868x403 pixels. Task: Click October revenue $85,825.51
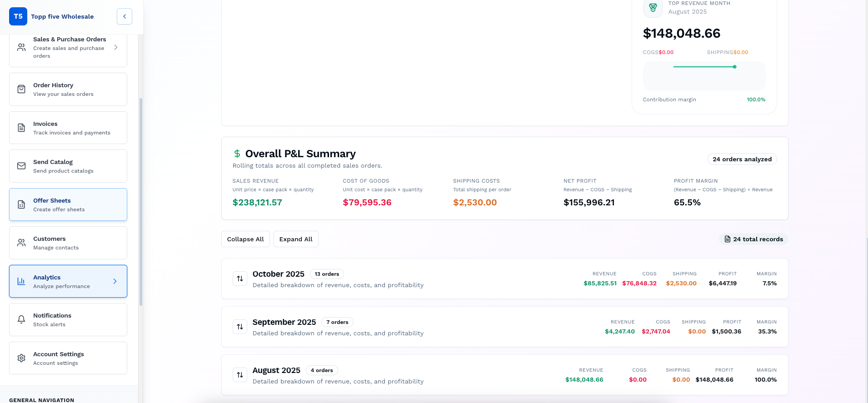pyautogui.click(x=600, y=283)
